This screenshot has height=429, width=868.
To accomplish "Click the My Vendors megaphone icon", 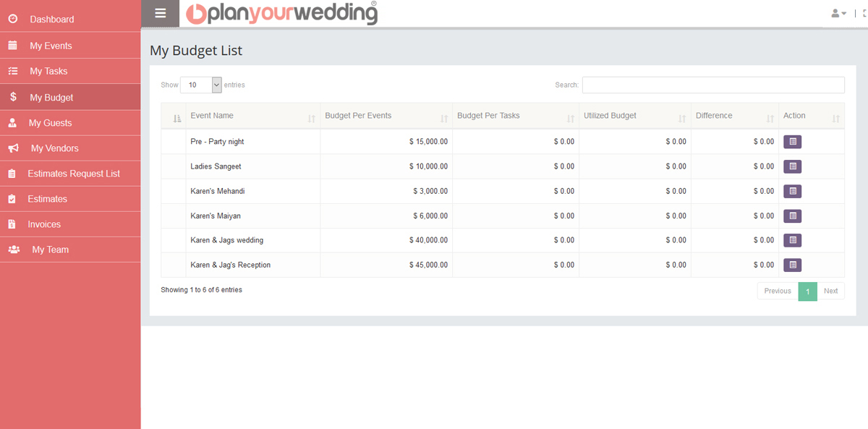I will 13,148.
